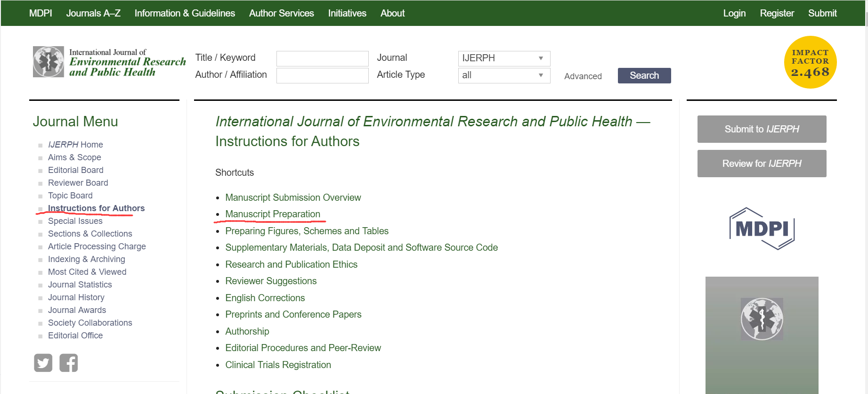Select Instructions for Authors in Journal Menu

[96, 208]
